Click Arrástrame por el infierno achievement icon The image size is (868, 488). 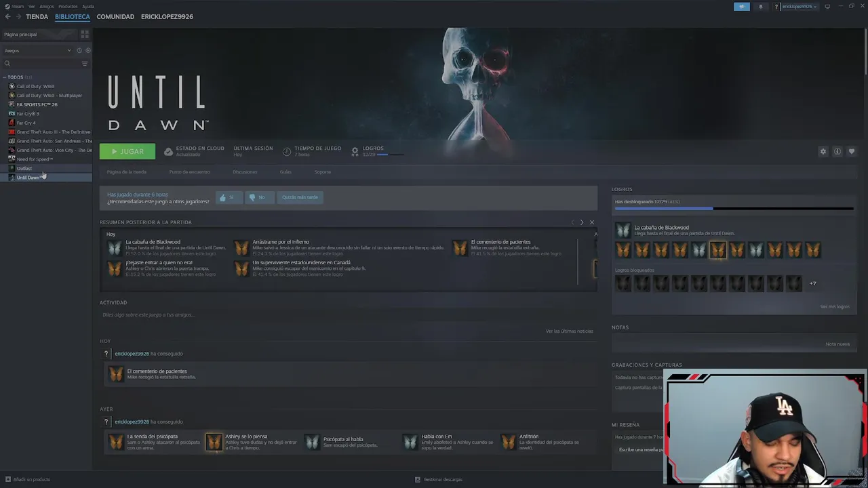(242, 248)
